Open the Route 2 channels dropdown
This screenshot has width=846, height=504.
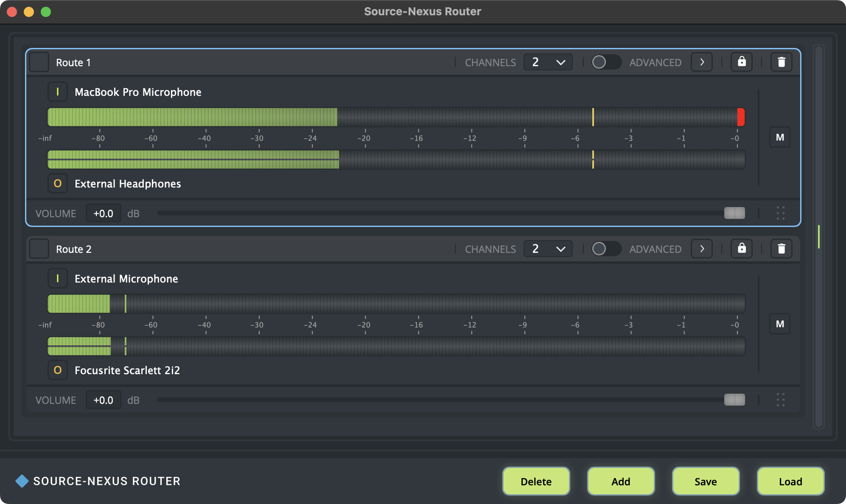click(548, 249)
